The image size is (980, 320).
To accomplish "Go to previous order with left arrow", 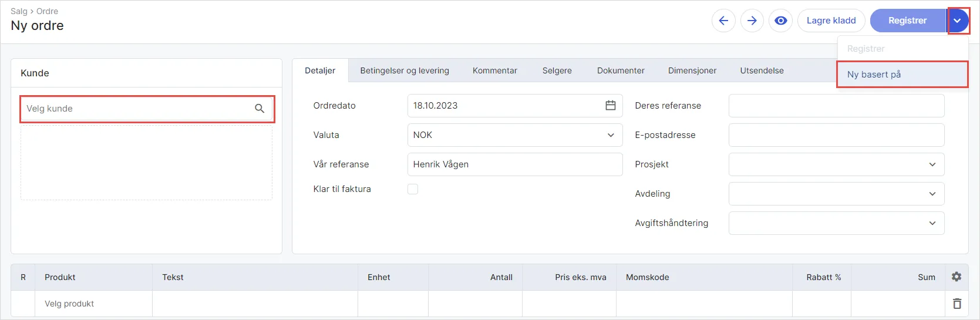I will (x=723, y=21).
